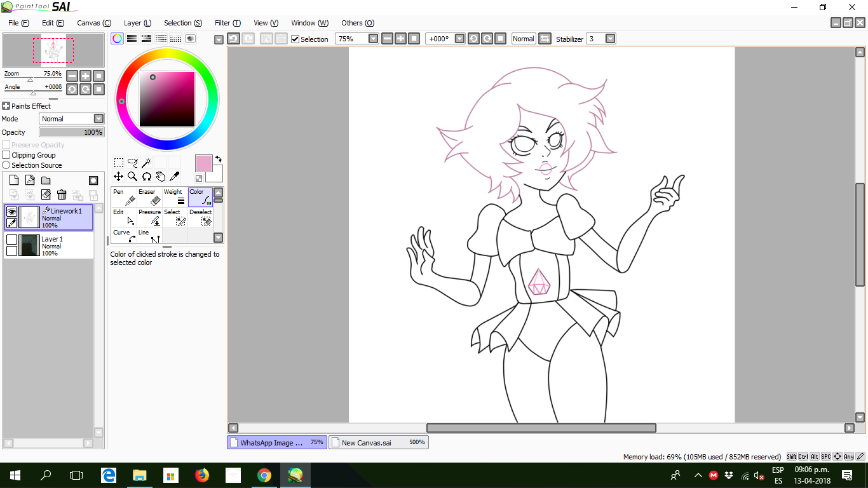Click the layer Opacity slider bar
This screenshot has width=868, height=488.
click(x=71, y=132)
